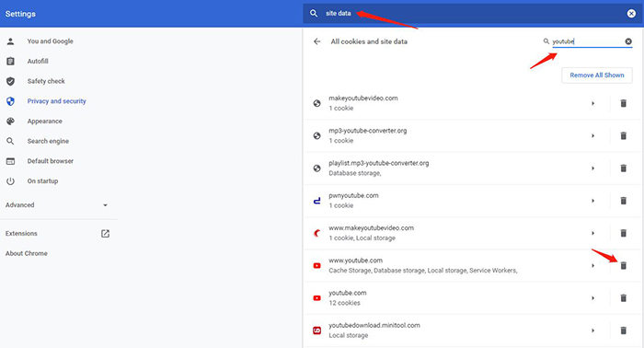Open Extensions external link icon
This screenshot has width=644, height=348.
click(105, 233)
